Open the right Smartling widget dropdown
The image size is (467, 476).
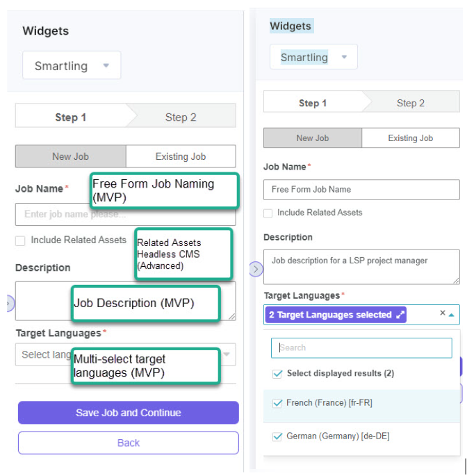[x=313, y=58]
